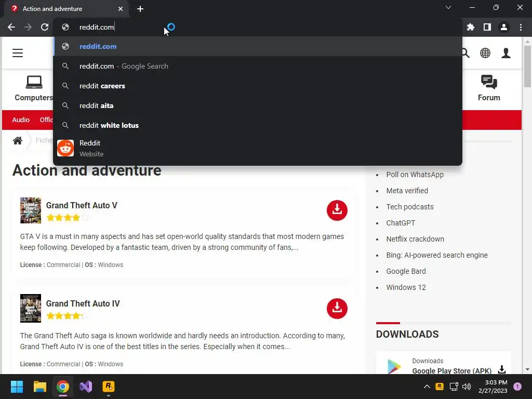Image resolution: width=532 pixels, height=399 pixels.
Task: Open the notification count badge
Action: [517, 387]
